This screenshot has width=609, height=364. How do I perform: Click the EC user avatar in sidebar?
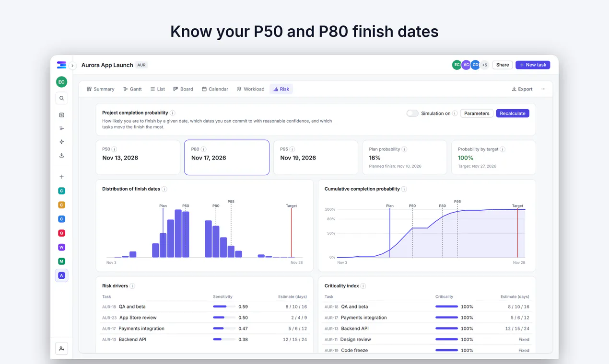pyautogui.click(x=61, y=82)
